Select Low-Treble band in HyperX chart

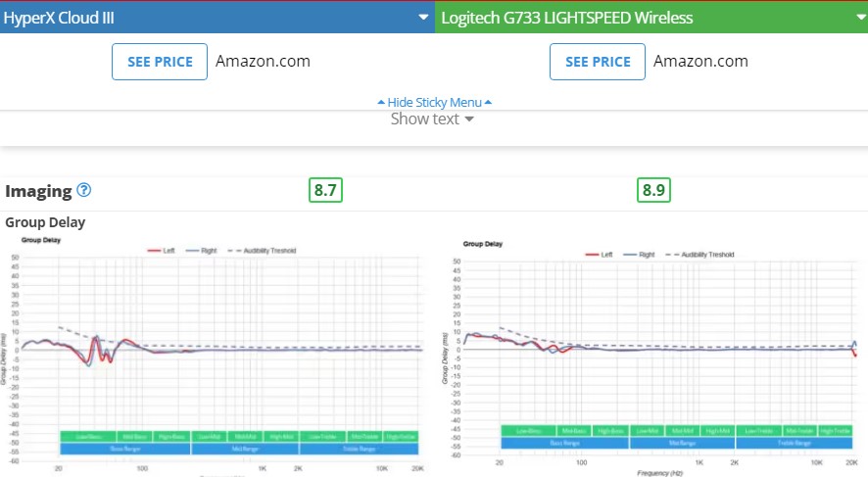[322, 437]
